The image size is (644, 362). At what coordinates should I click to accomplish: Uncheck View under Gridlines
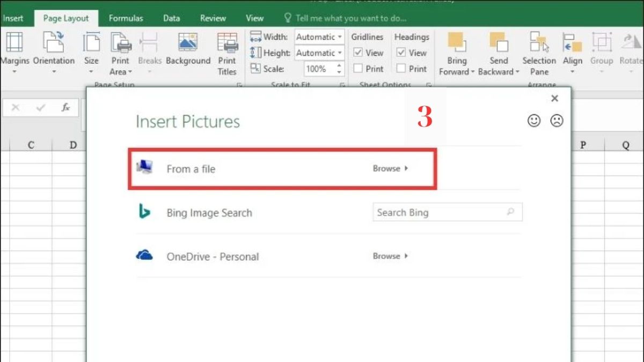click(358, 53)
